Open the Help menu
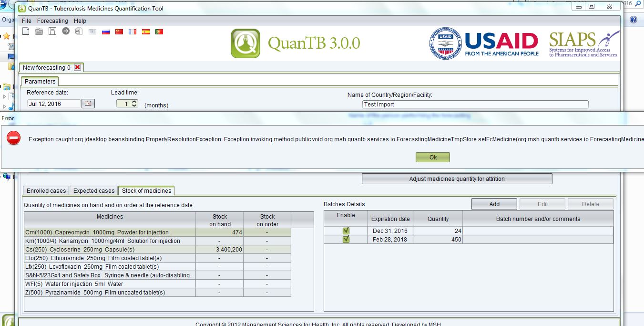 [80, 21]
